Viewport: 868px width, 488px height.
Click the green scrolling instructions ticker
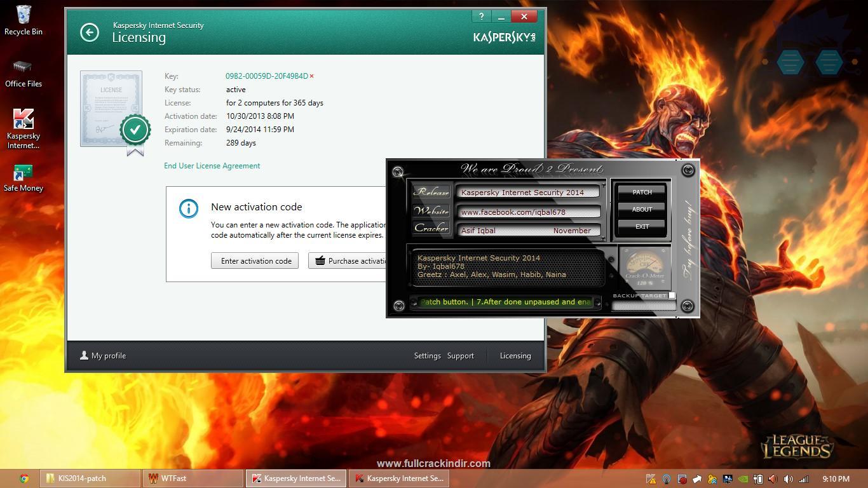coord(506,302)
